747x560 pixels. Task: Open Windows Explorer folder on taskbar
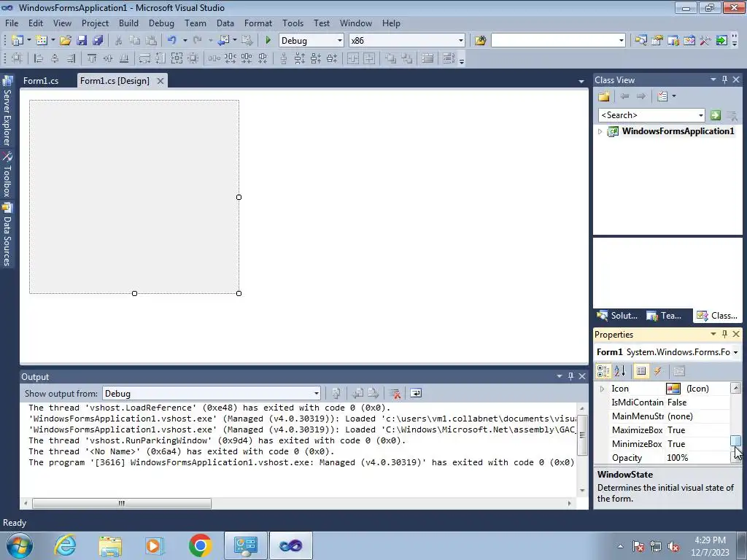pyautogui.click(x=110, y=545)
